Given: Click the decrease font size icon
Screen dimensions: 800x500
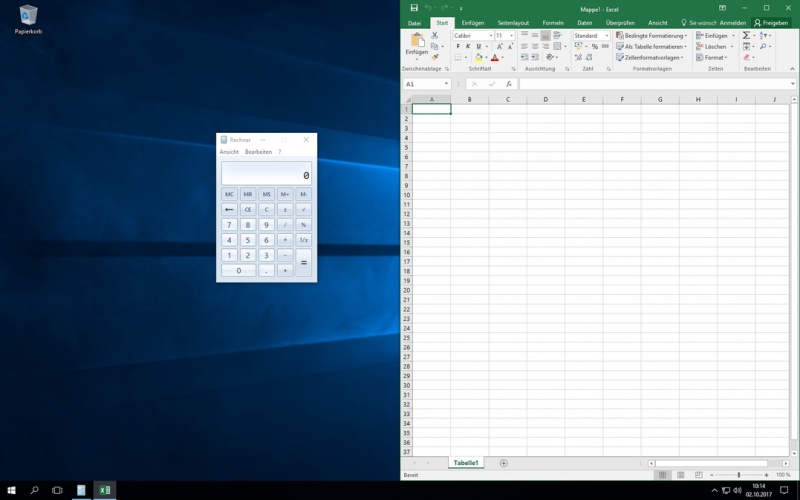Looking at the screenshot, I should pos(510,46).
